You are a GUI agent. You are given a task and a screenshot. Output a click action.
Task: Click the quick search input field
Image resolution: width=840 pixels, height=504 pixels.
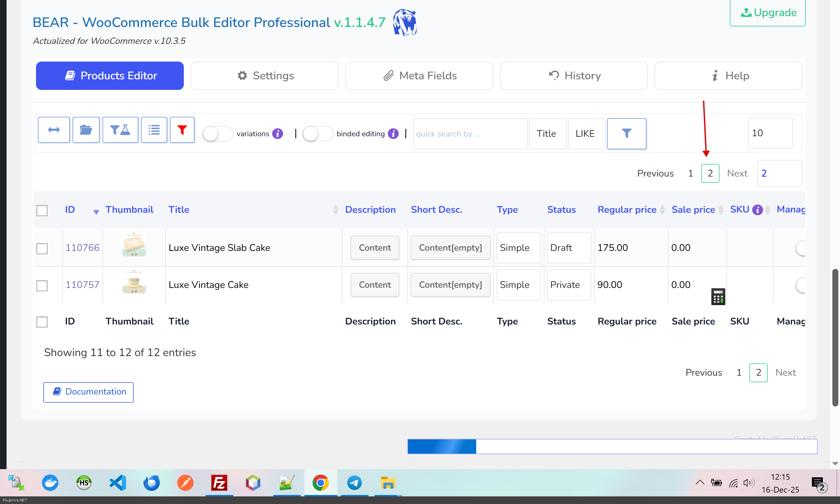click(470, 133)
